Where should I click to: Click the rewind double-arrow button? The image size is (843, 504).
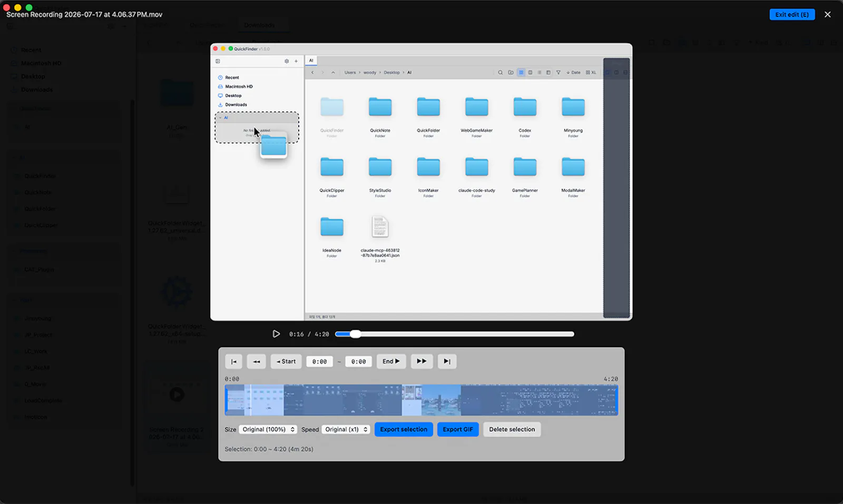click(257, 361)
